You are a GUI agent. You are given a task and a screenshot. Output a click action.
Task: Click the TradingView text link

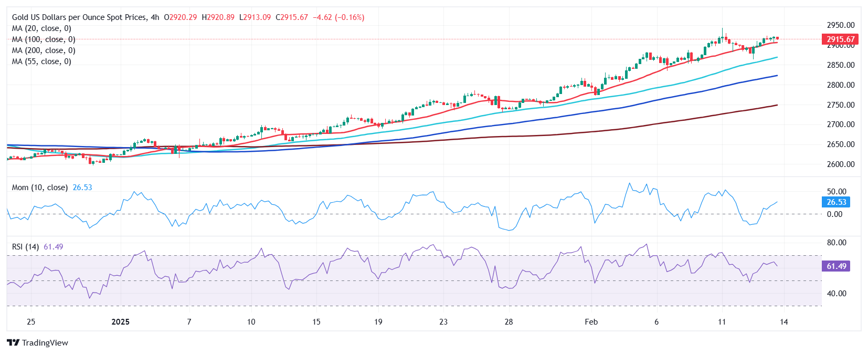[x=45, y=343]
